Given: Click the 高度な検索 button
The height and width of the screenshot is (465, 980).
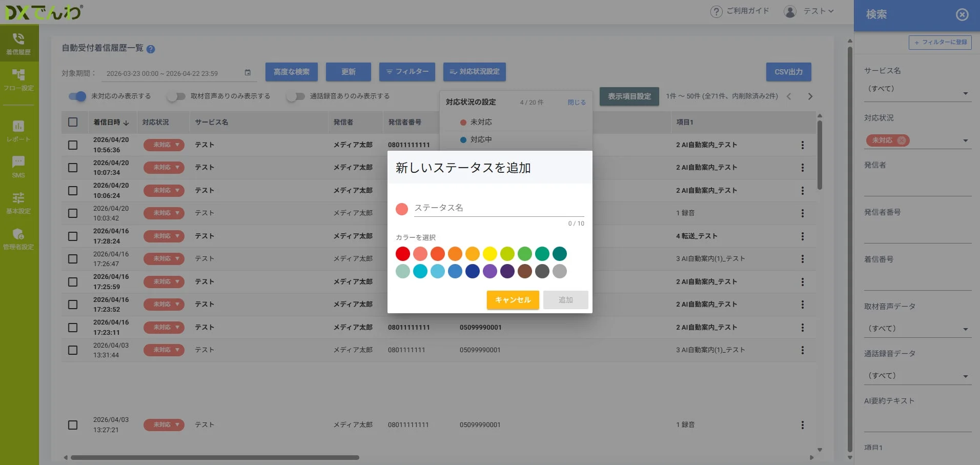Looking at the screenshot, I should 292,72.
